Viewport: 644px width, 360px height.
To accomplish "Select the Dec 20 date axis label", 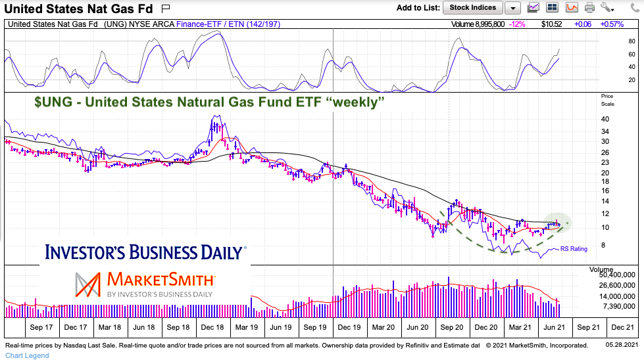I will point(486,327).
